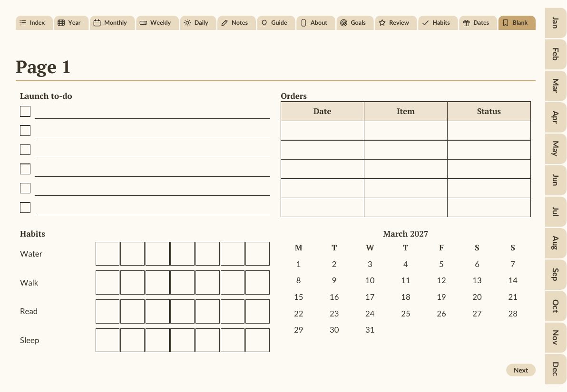Check the fourth Launch to-do checkbox
The image size is (567, 392).
[25, 169]
